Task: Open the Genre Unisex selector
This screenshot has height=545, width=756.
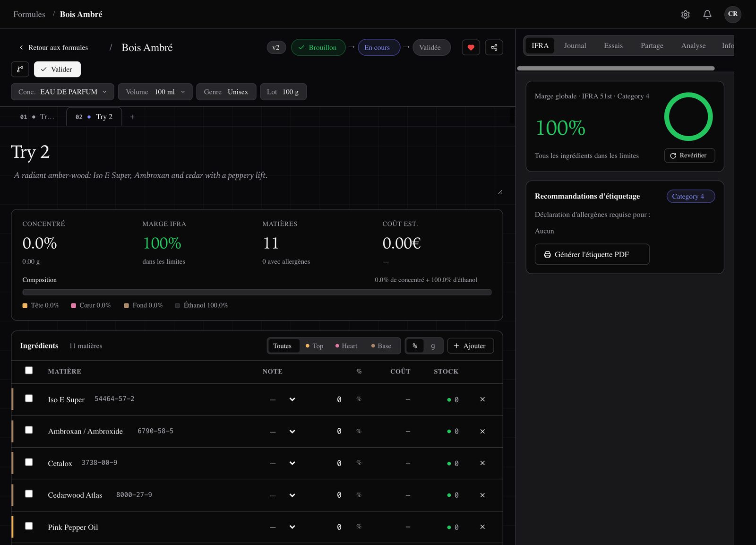Action: [x=226, y=92]
